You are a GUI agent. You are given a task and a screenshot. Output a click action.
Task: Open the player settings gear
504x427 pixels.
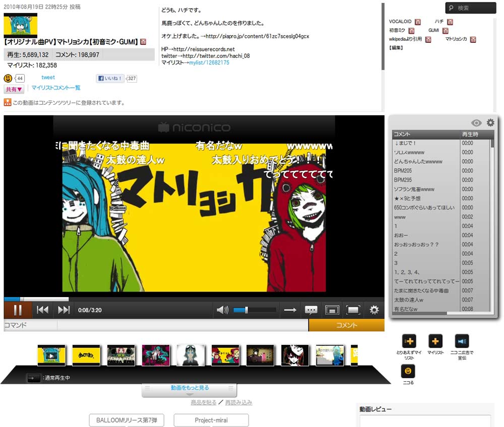[x=374, y=310]
